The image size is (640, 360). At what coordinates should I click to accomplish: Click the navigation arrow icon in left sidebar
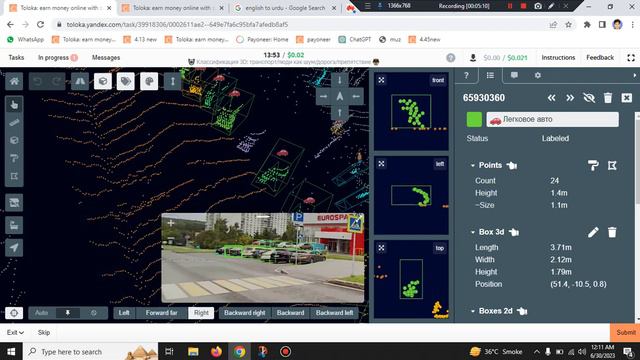(14, 247)
